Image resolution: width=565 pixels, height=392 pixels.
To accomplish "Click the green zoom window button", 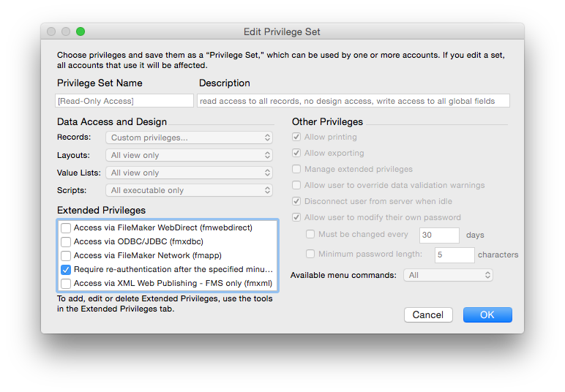I will click(81, 31).
